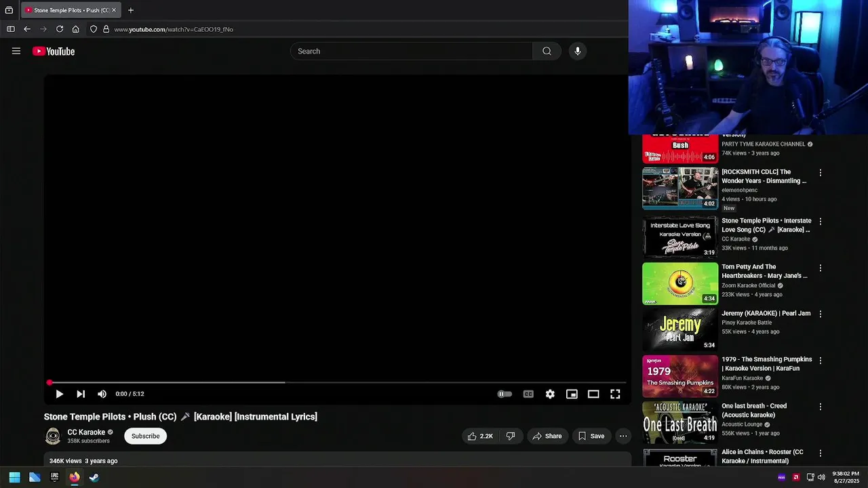The height and width of the screenshot is (488, 868).
Task: Dislike this video
Action: [x=511, y=436]
